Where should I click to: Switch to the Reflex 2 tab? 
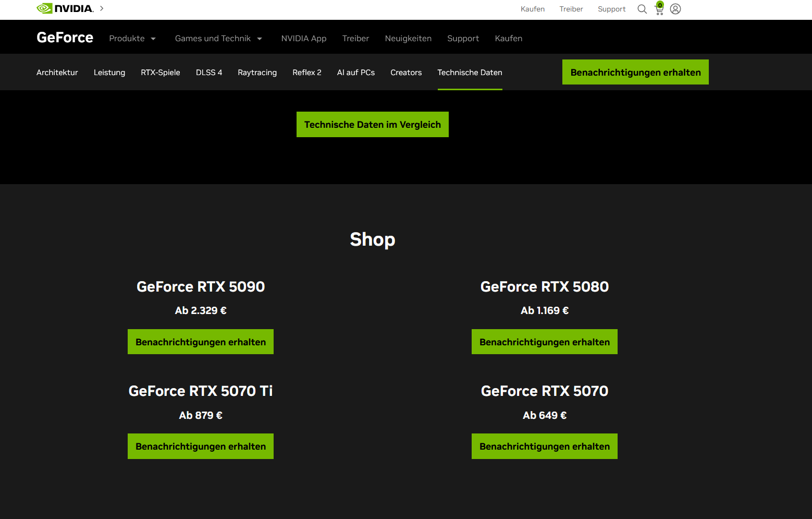pos(307,73)
